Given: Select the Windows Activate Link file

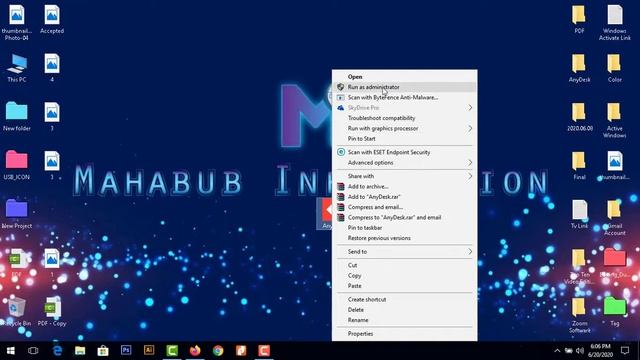Looking at the screenshot, I should point(615,22).
